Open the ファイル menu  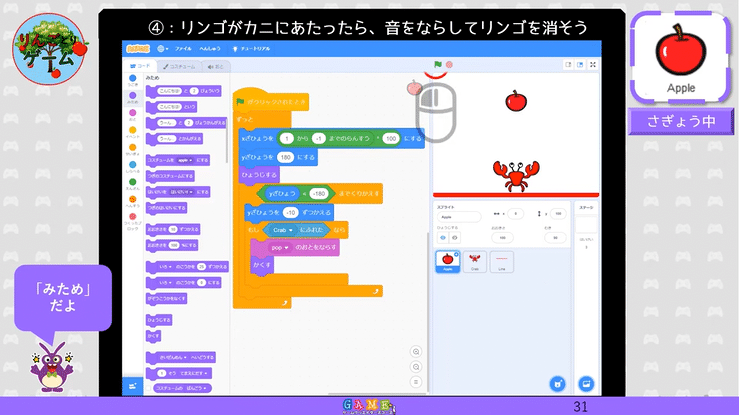(x=184, y=48)
